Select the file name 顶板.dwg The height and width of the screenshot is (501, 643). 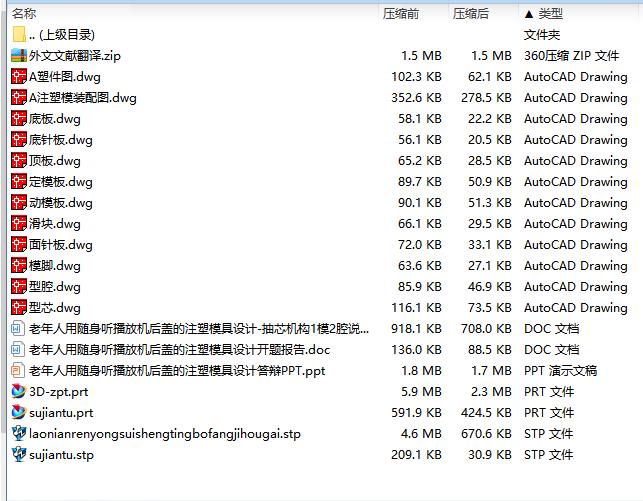55,161
